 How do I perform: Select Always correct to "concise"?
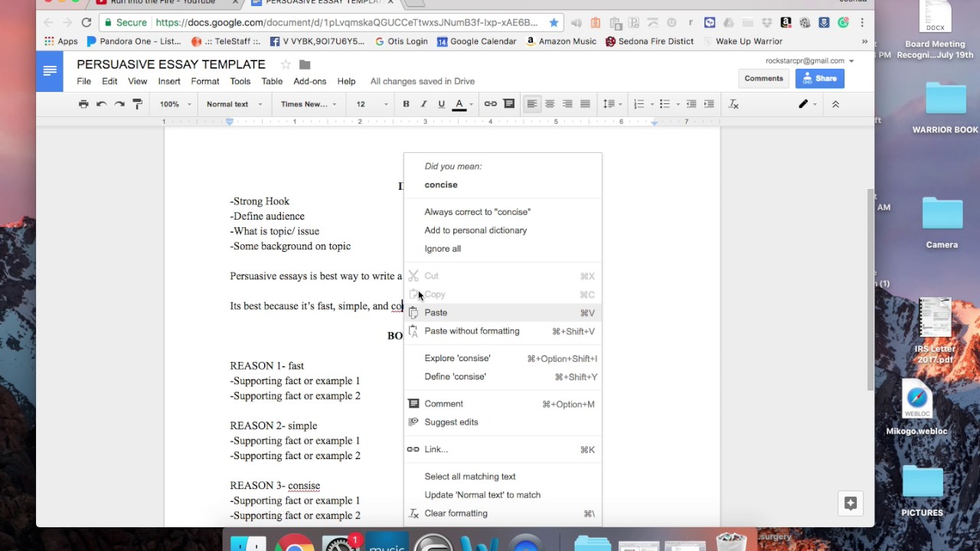pyautogui.click(x=503, y=212)
